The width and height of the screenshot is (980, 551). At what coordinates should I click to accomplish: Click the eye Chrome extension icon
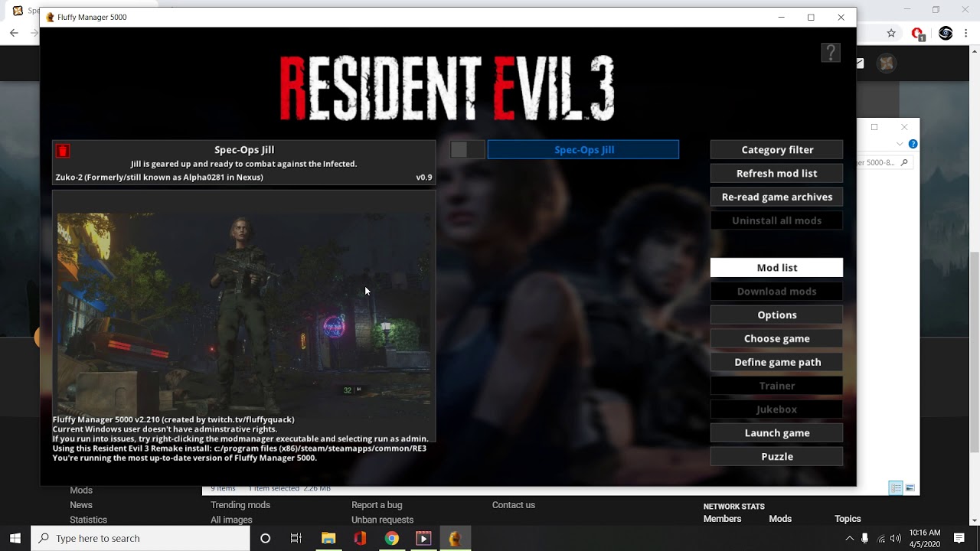[946, 33]
